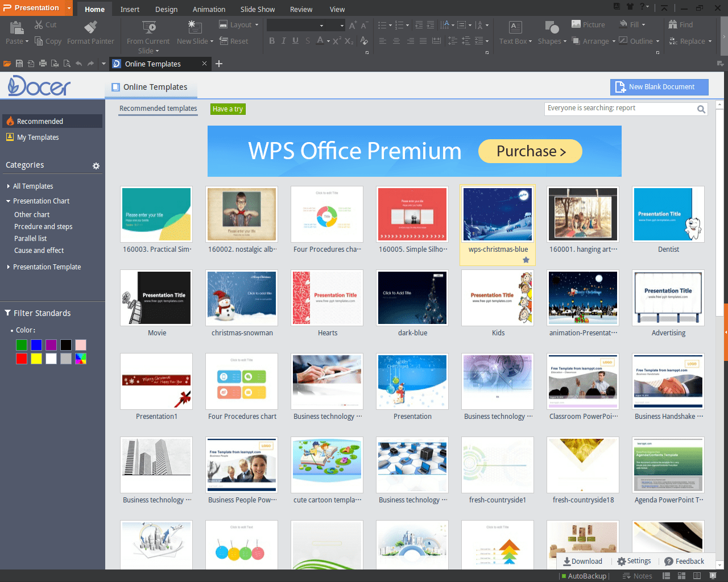Viewport: 728px width, 582px height.
Task: Select the Recommended templates tab
Action: pos(158,109)
